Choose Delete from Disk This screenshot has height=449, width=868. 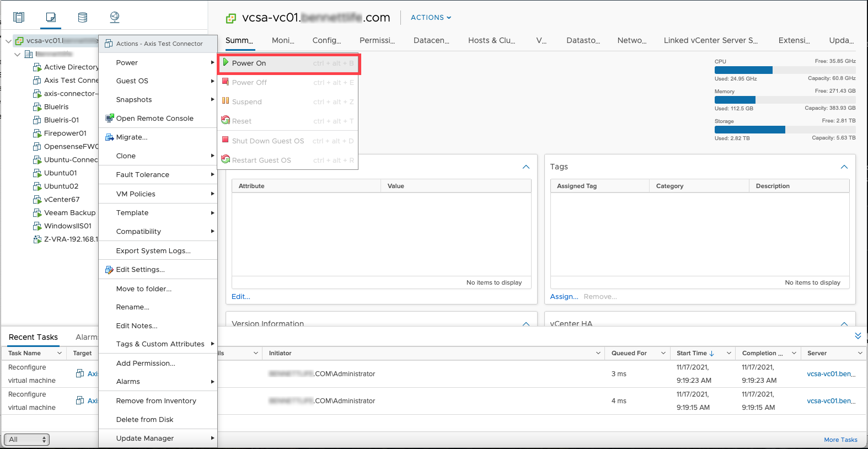(158, 420)
